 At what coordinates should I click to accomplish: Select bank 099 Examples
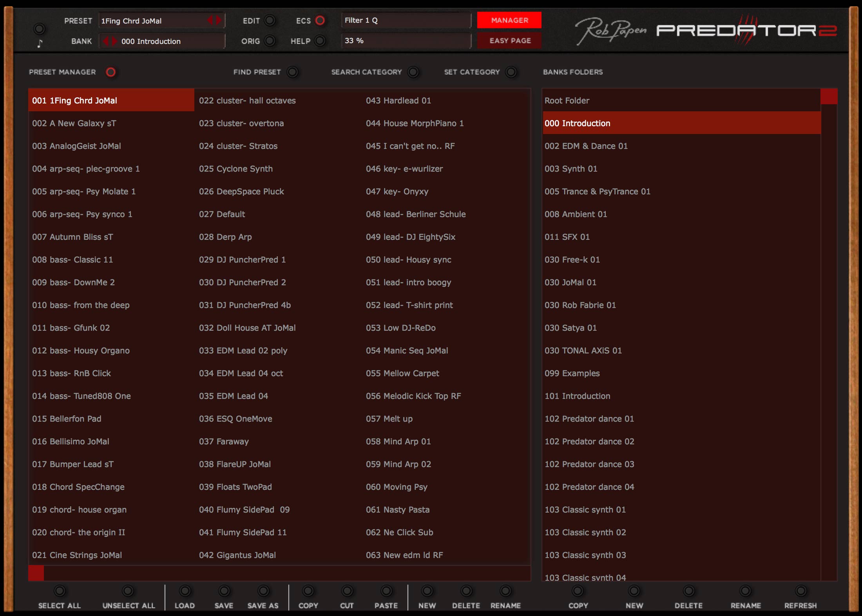tap(681, 373)
